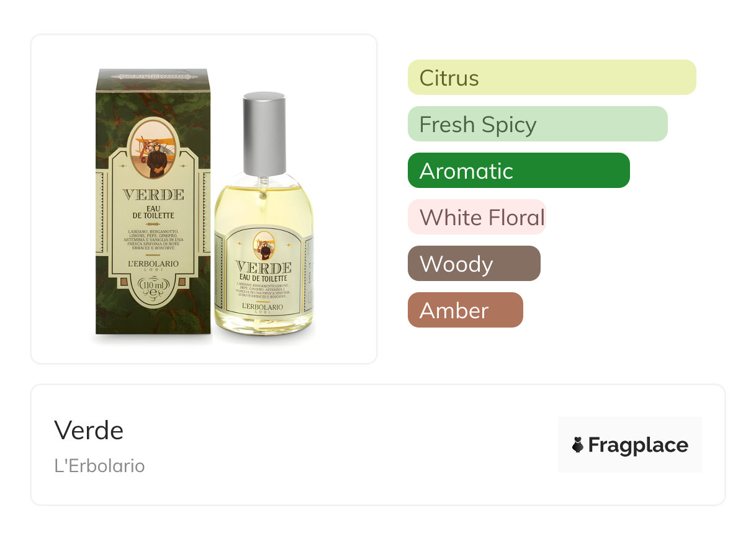Pick the brown Woody accord bar
Viewport: 756px width, 536px height.
474,264
